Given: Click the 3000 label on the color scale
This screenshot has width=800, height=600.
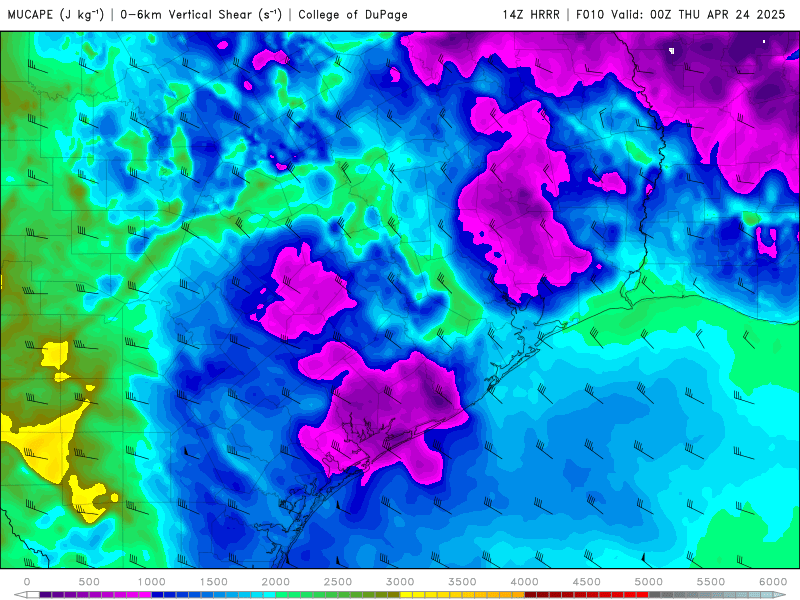Looking at the screenshot, I should 401,582.
